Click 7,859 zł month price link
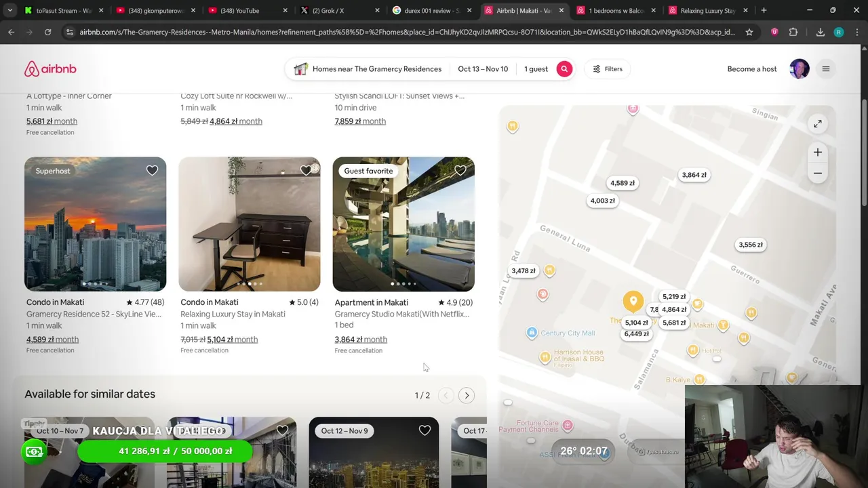This screenshot has height=488, width=868. coord(360,121)
